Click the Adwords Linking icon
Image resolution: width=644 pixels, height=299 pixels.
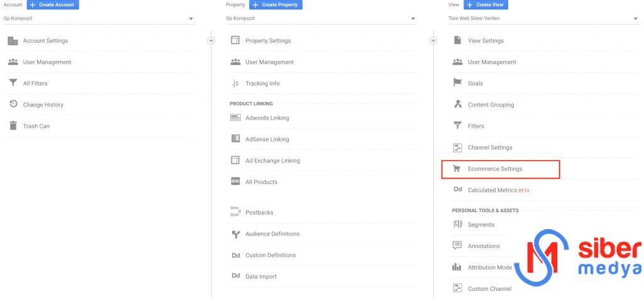[235, 118]
